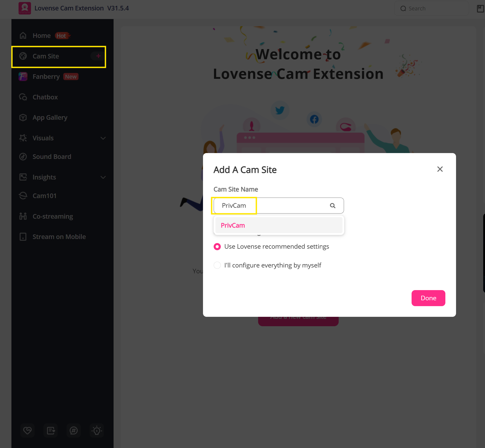485x448 pixels.
Task: Click the bookmark icon in top right corner
Action: [x=480, y=8]
